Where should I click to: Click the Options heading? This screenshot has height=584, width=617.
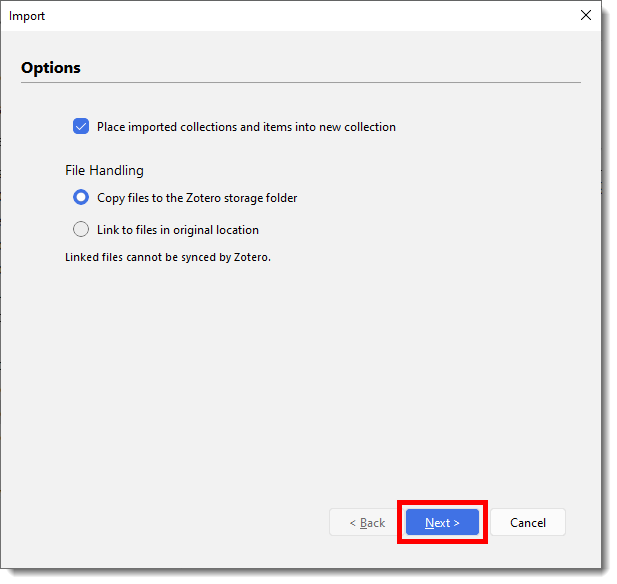51,68
